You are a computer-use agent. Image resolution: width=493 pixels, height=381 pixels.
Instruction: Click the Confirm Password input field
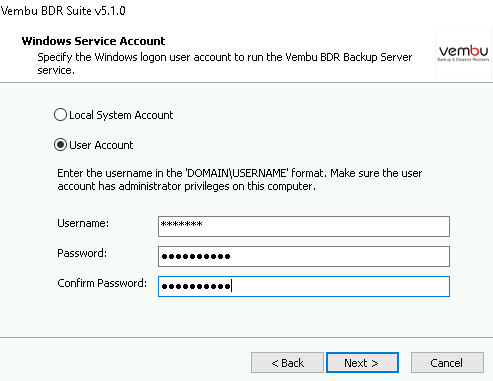point(304,286)
